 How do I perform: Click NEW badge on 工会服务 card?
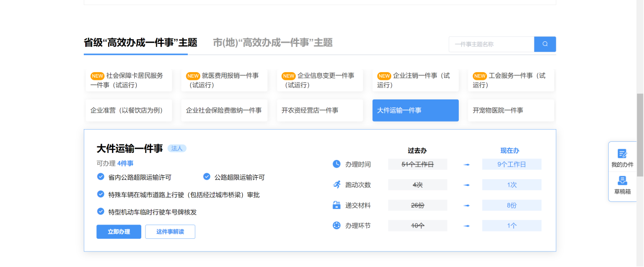pos(480,76)
